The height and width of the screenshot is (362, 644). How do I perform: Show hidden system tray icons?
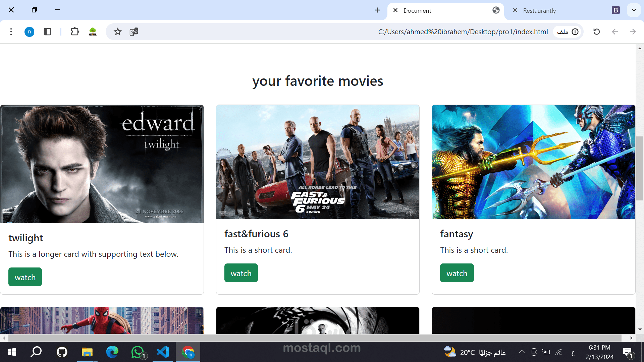click(x=522, y=352)
